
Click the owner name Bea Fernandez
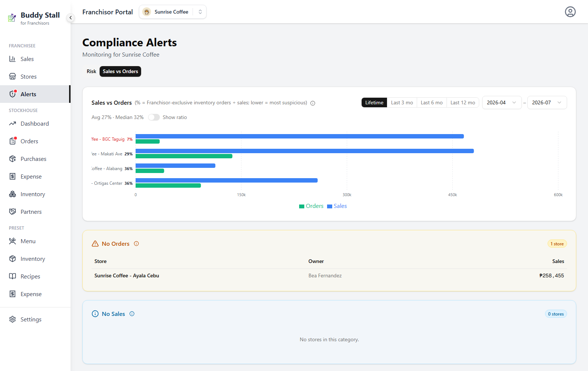pos(325,275)
